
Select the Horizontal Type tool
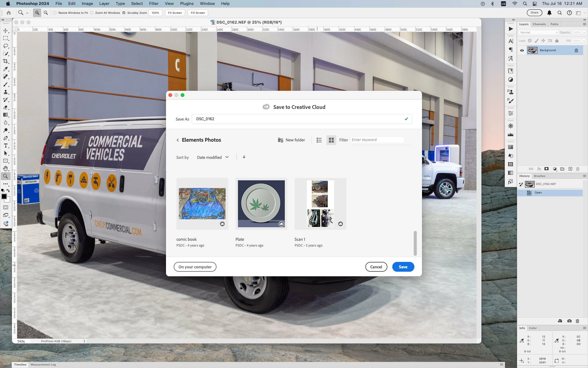coord(6,146)
